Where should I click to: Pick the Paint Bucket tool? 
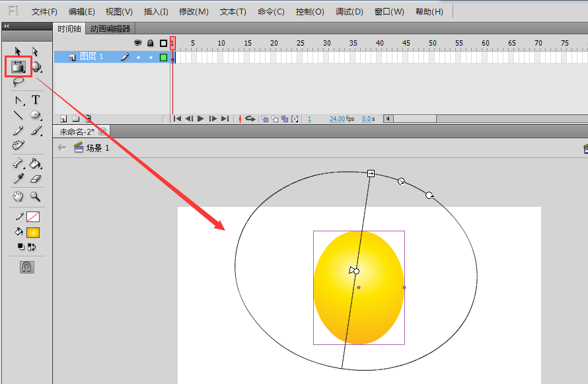tap(36, 164)
